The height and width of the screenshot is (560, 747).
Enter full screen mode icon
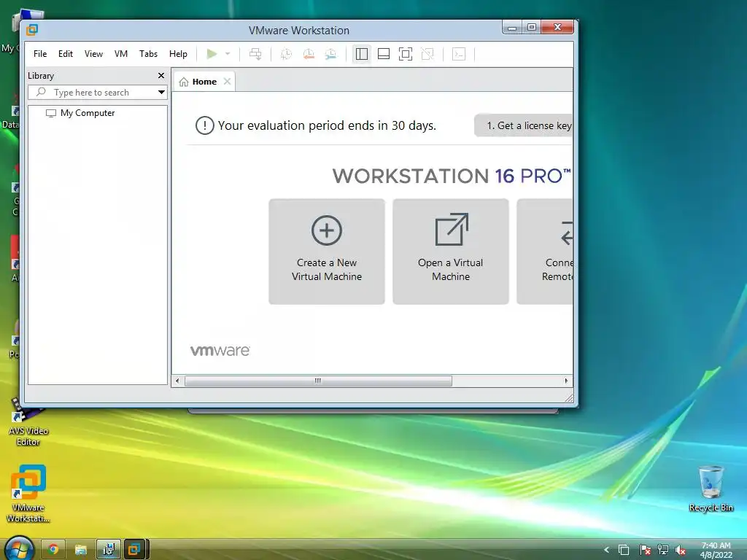[406, 54]
